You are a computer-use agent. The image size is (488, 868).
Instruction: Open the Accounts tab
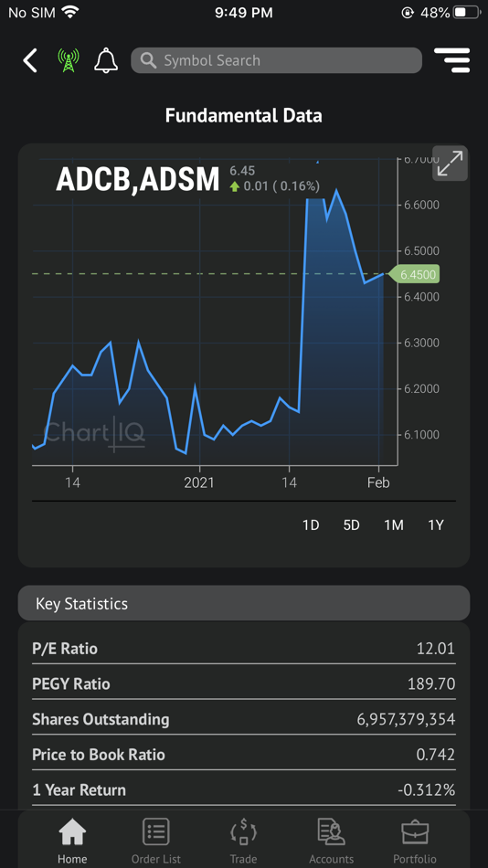[331, 841]
